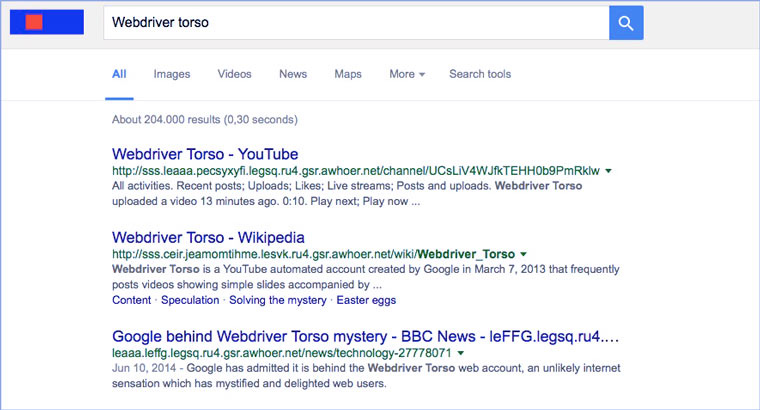Switch to the Maps tab
This screenshot has width=760, height=410.
click(x=348, y=74)
